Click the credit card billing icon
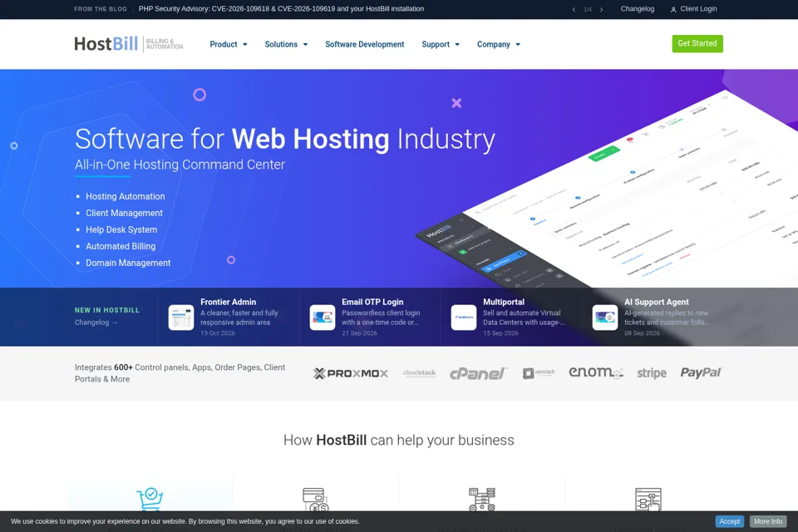798x532 pixels. [x=316, y=500]
